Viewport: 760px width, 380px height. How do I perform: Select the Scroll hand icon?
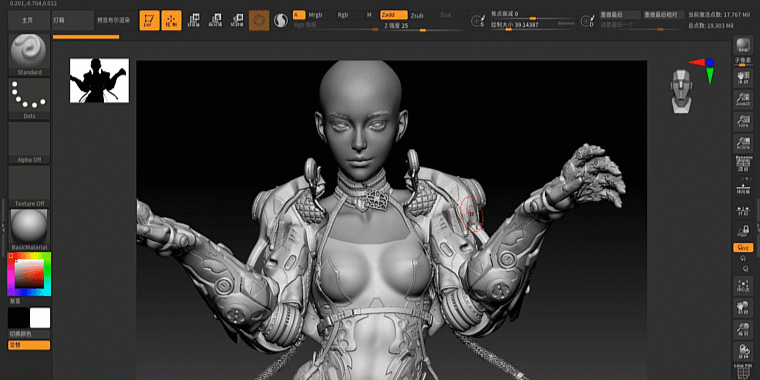click(x=743, y=78)
